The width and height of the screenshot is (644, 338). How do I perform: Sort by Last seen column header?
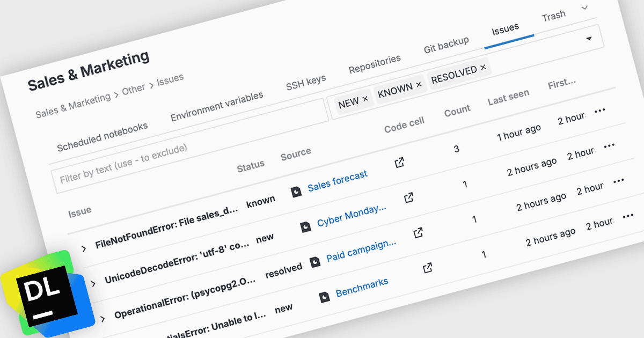508,97
